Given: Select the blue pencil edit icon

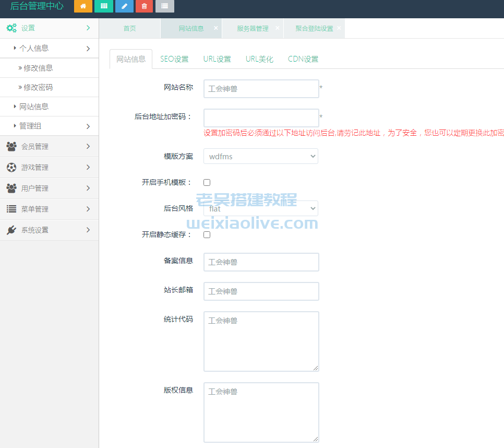Looking at the screenshot, I should click(124, 6).
